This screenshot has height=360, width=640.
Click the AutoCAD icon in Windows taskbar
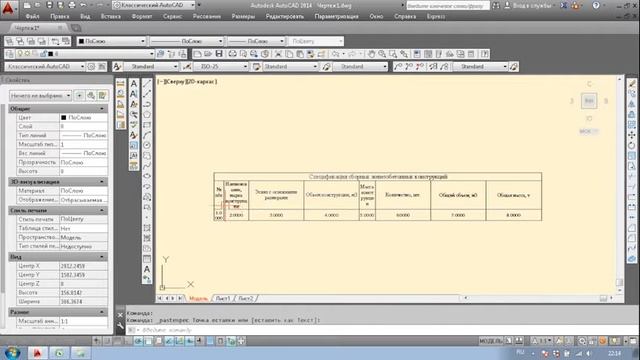37,353
